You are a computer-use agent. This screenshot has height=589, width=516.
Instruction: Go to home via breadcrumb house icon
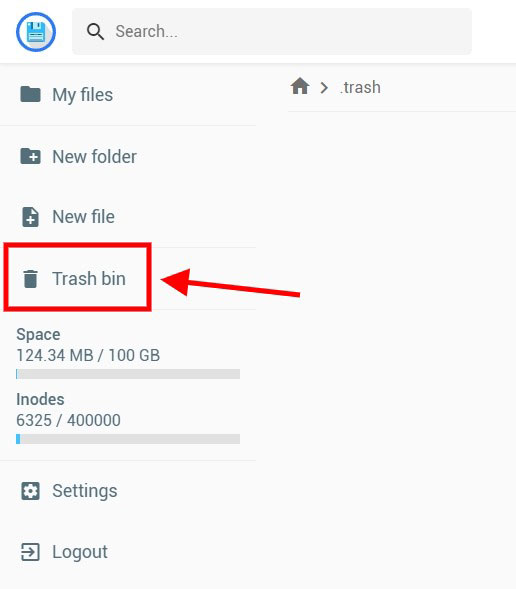(x=300, y=86)
